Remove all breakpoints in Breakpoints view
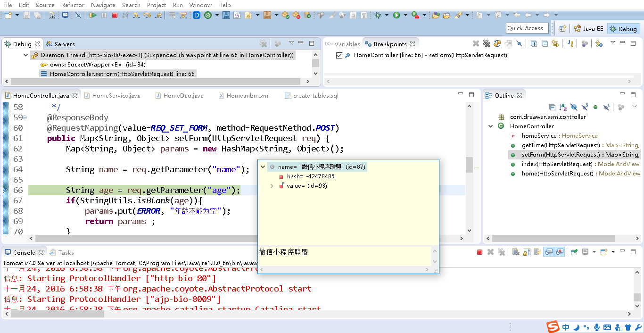Screen dimensions: 644x333 point(487,43)
